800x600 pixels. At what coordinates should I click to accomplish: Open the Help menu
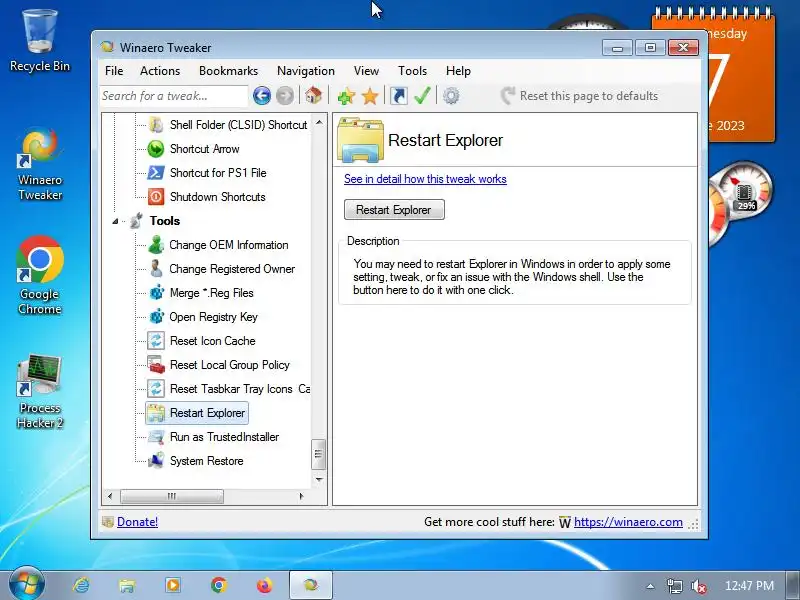458,71
